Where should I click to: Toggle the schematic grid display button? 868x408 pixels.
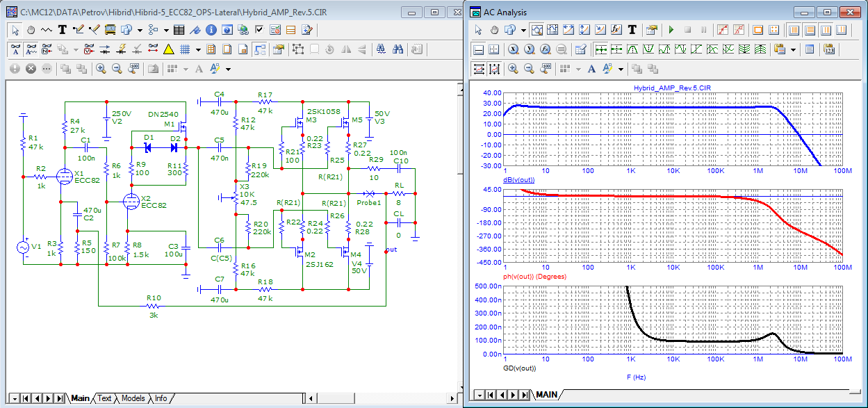185,49
